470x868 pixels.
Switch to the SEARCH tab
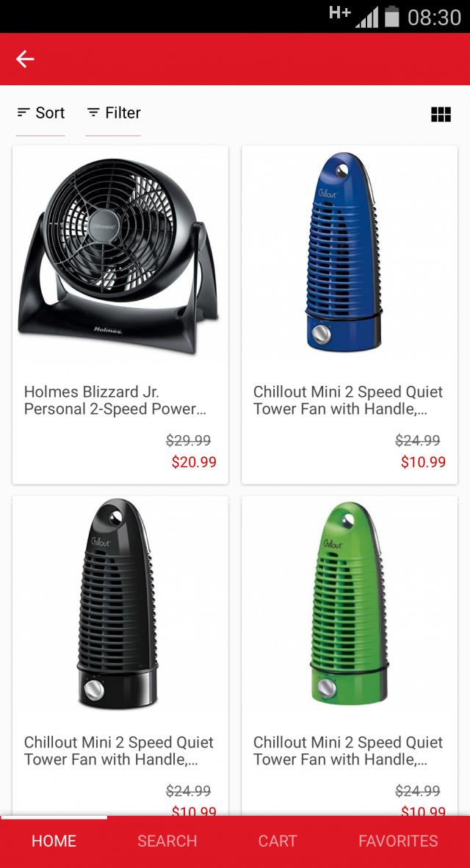coord(167,841)
